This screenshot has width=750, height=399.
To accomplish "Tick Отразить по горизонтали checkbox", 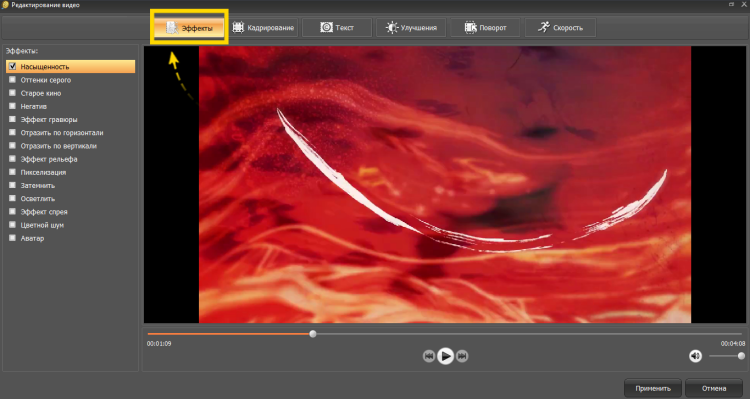I will coord(12,133).
